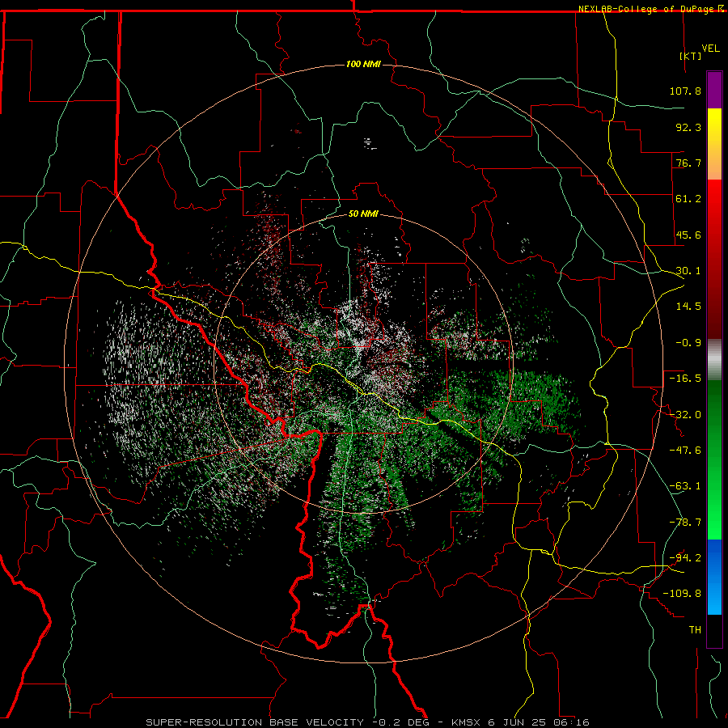The width and height of the screenshot is (728, 728).
Task: Click the SUPER-RESOLUTION BASE VELOCITY caption text
Action: tap(255, 722)
